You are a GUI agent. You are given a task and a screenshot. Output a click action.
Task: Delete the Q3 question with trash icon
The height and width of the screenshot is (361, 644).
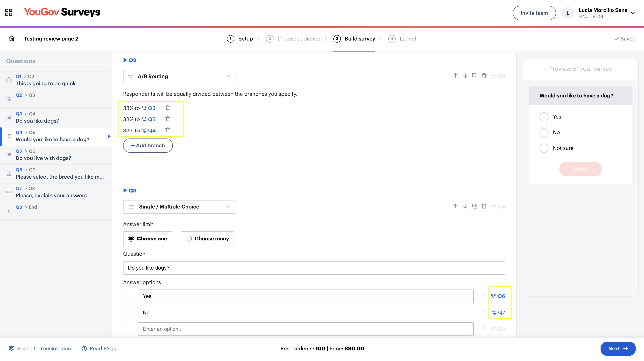(x=484, y=206)
